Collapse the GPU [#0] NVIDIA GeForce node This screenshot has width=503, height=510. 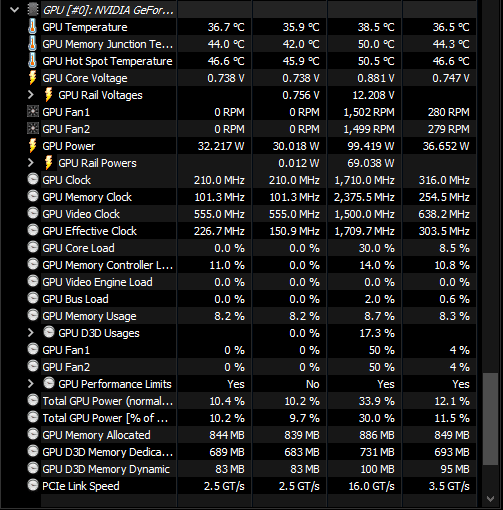(14, 10)
